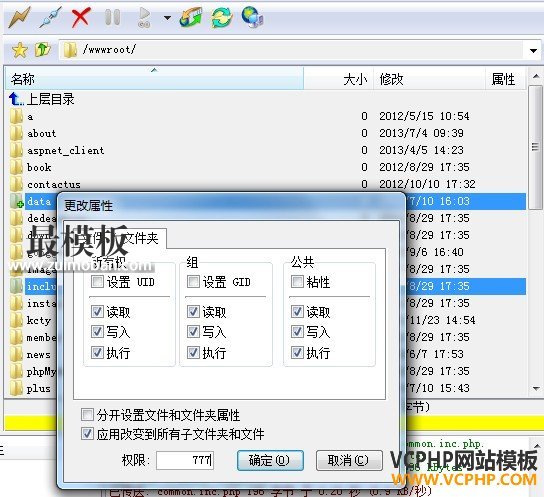
Task: Click the green refresh arrows icon
Action: pyautogui.click(x=221, y=17)
